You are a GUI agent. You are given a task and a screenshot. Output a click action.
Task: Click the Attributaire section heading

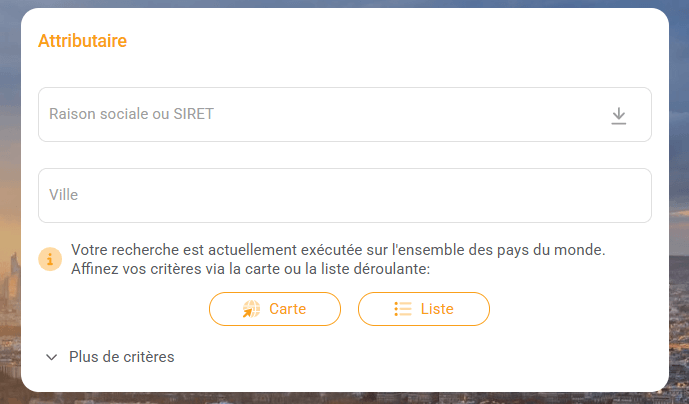(82, 41)
